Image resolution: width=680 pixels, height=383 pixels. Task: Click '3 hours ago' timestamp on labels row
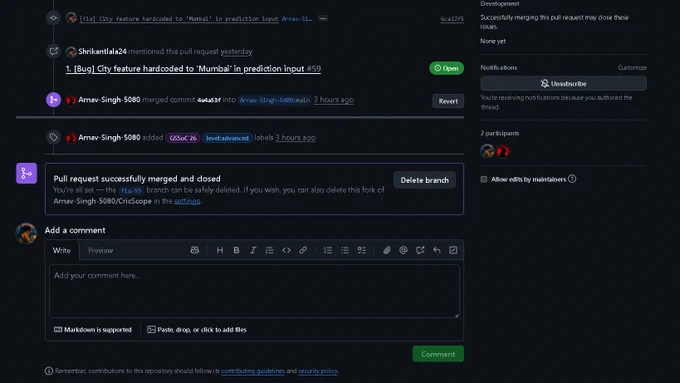click(295, 137)
